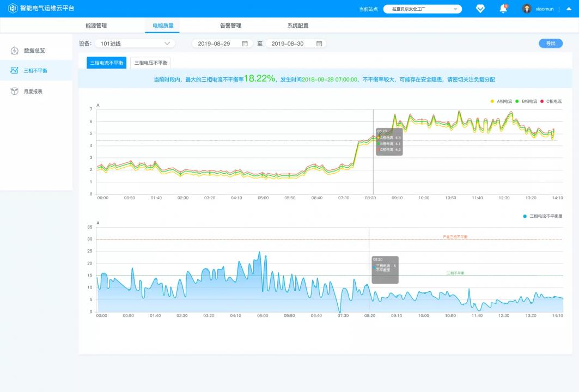Switch to the 告警管理 menu
This screenshot has width=579, height=392.
click(230, 26)
